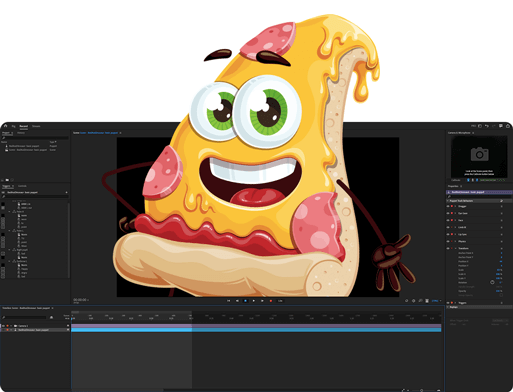Expand the Physics behavior
This screenshot has width=513, height=392.
(456, 241)
